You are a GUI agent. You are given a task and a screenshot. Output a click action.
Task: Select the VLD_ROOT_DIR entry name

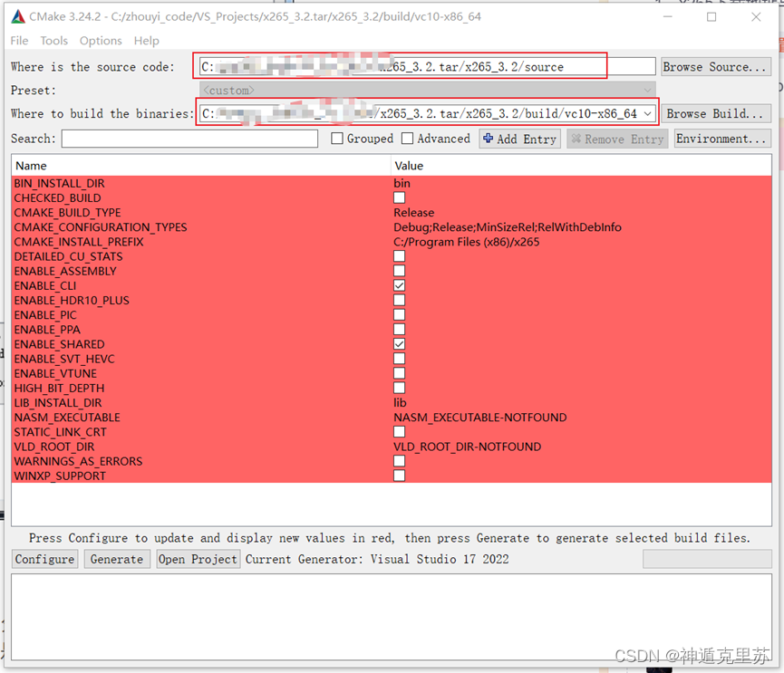click(x=54, y=447)
